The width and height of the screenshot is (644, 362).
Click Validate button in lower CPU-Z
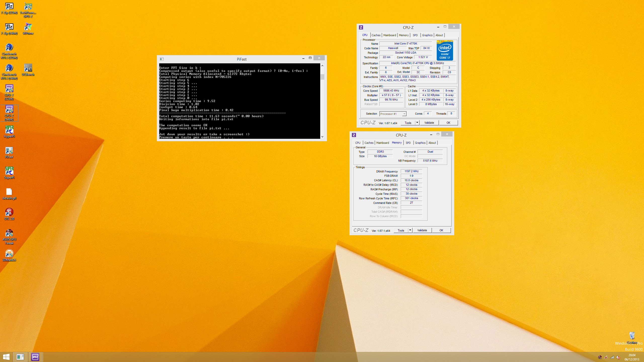(422, 230)
